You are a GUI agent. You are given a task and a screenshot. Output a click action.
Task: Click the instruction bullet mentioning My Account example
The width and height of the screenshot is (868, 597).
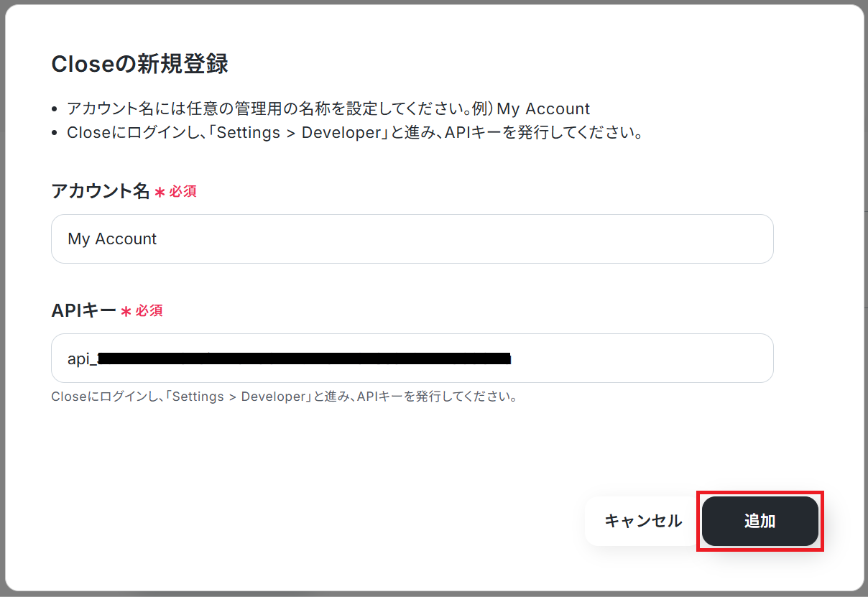328,109
